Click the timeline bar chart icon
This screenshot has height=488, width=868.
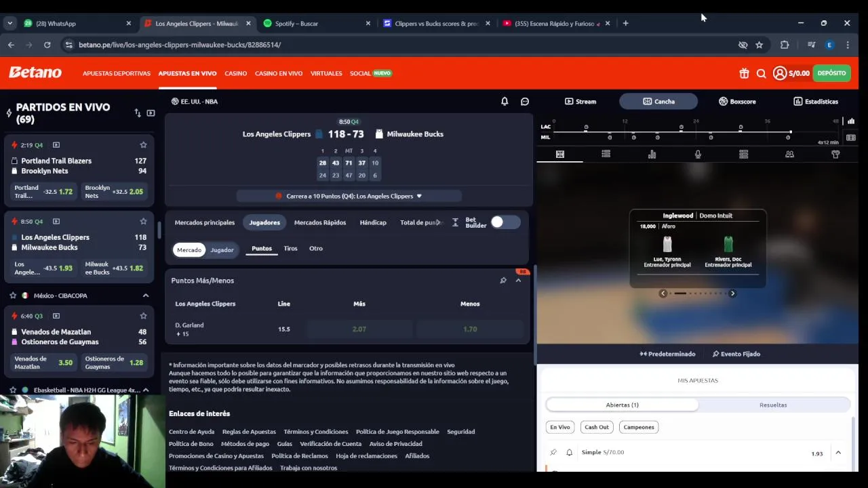(x=851, y=121)
